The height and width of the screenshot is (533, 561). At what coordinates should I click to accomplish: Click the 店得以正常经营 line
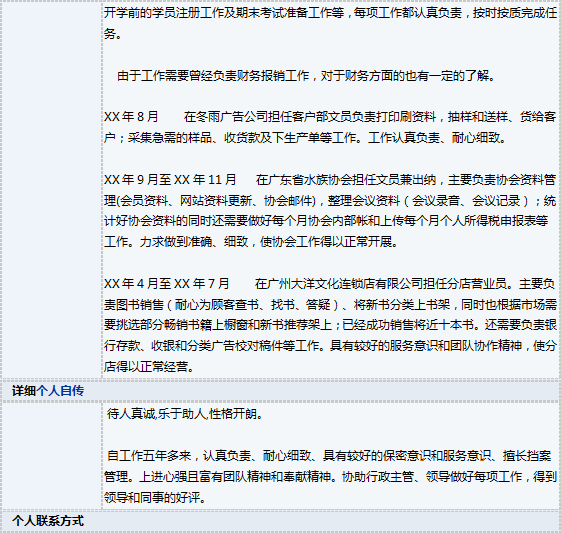tap(149, 367)
